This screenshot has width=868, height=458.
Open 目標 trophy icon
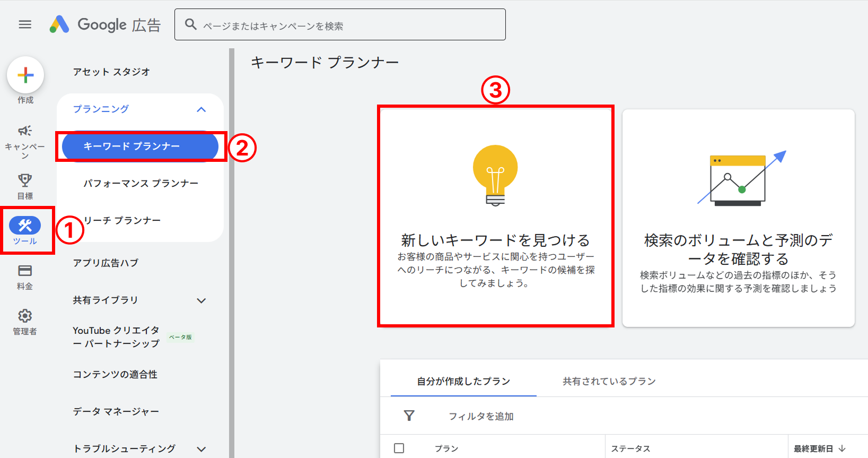click(x=25, y=180)
